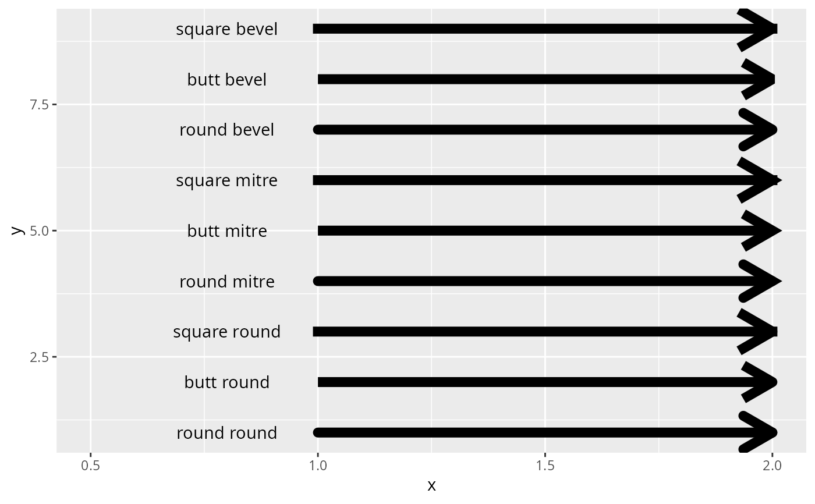This screenshot has height=504, width=815.
Task: Select the 'square round' label
Action: click(x=226, y=332)
